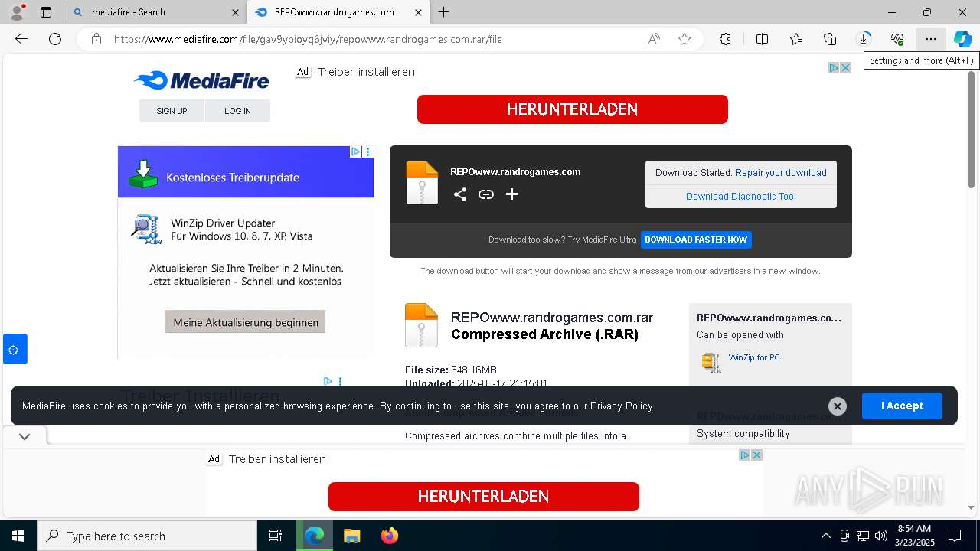
Task: Open the notification center icon
Action: [x=955, y=536]
